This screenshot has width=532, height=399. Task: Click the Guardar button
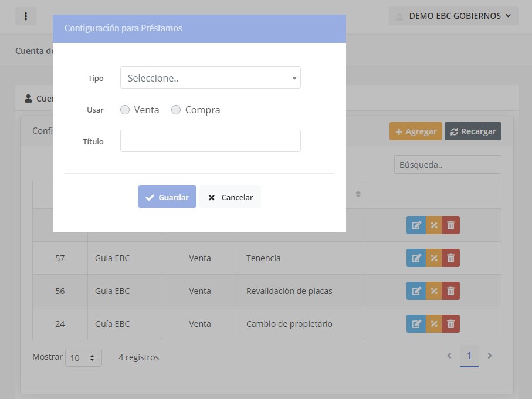(167, 197)
